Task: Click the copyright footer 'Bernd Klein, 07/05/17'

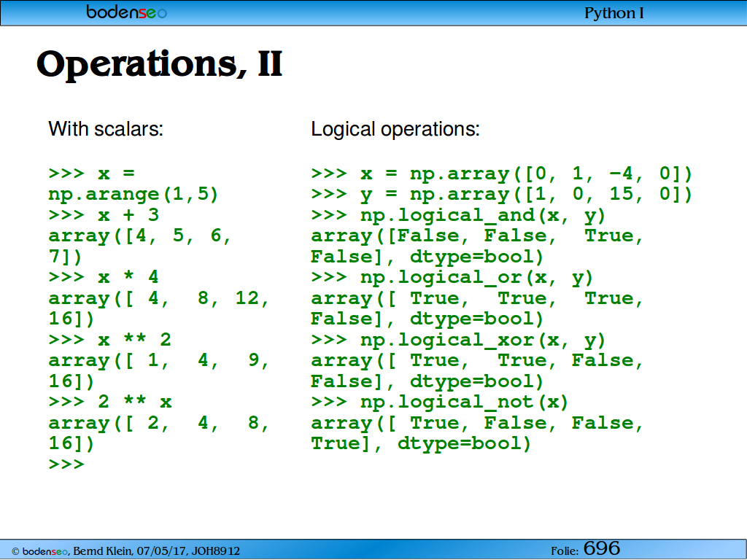Action: (125, 551)
